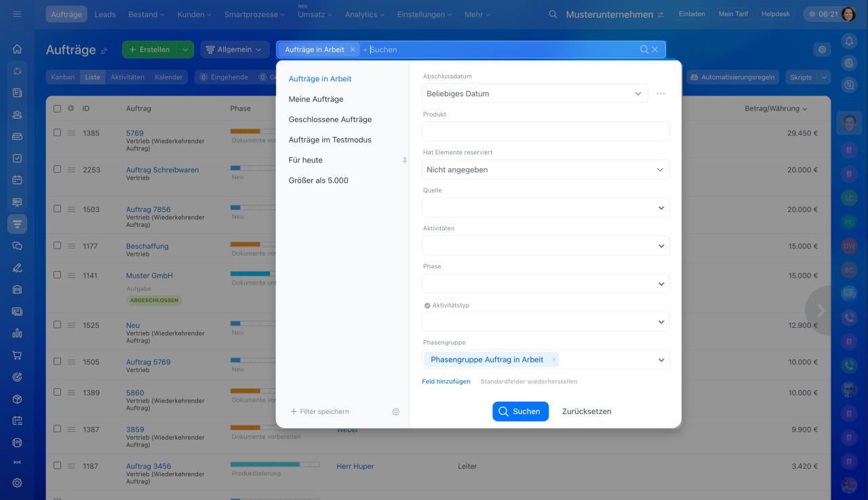Open the bar chart analytics sidebar icon
The image size is (868, 500).
pos(17,333)
